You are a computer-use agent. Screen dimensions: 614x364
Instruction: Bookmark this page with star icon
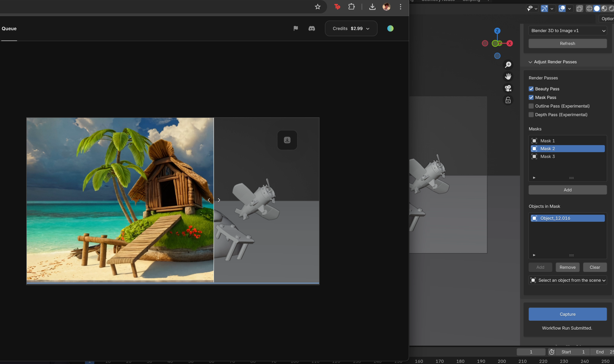318,7
